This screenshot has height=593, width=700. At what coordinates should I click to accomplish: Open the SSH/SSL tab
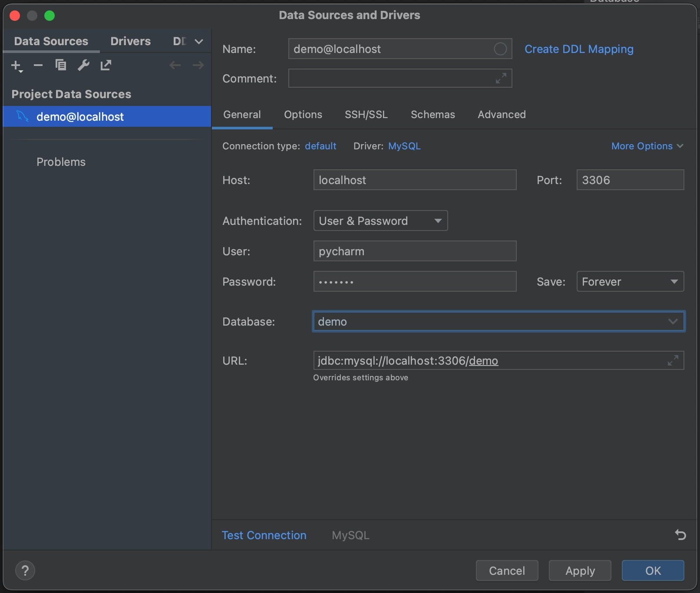click(x=366, y=115)
